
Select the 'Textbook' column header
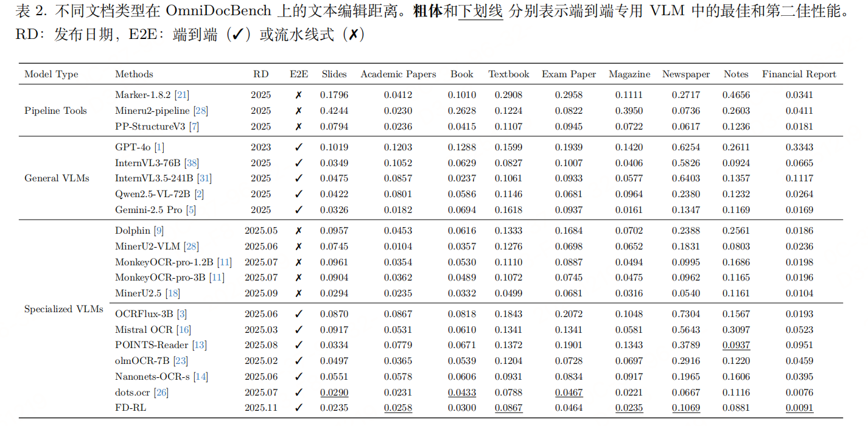(x=509, y=74)
